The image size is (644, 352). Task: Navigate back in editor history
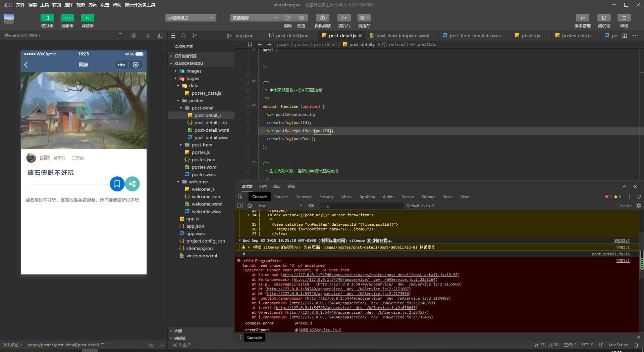260,44
